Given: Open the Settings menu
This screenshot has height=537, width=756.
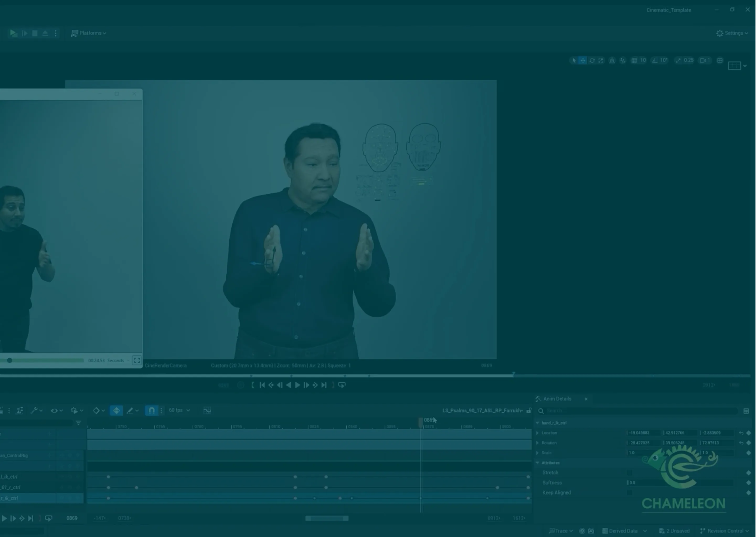Looking at the screenshot, I should point(732,33).
